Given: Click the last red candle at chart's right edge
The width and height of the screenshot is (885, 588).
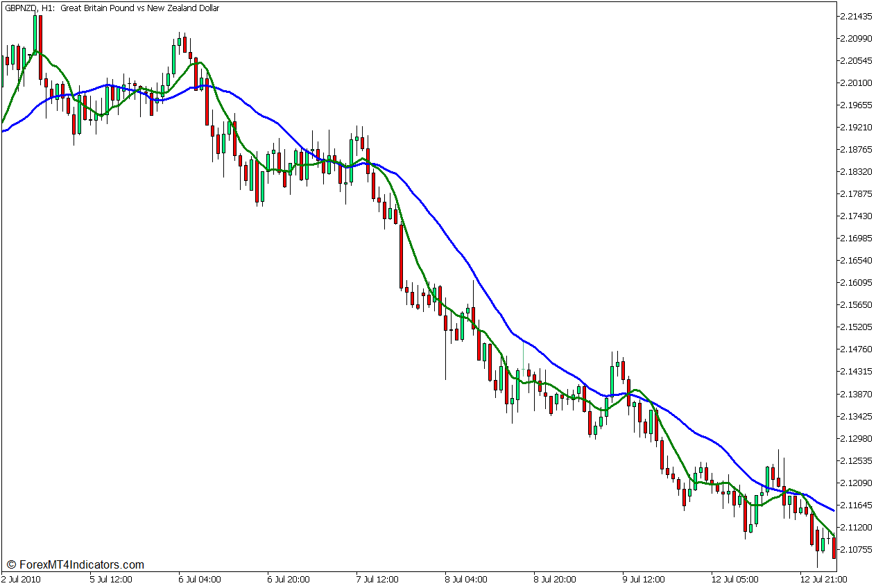Looking at the screenshot, I should point(834,548).
